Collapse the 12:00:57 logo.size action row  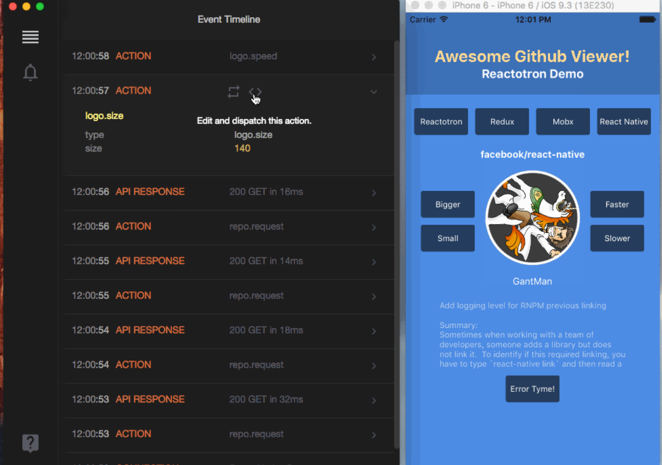[374, 92]
